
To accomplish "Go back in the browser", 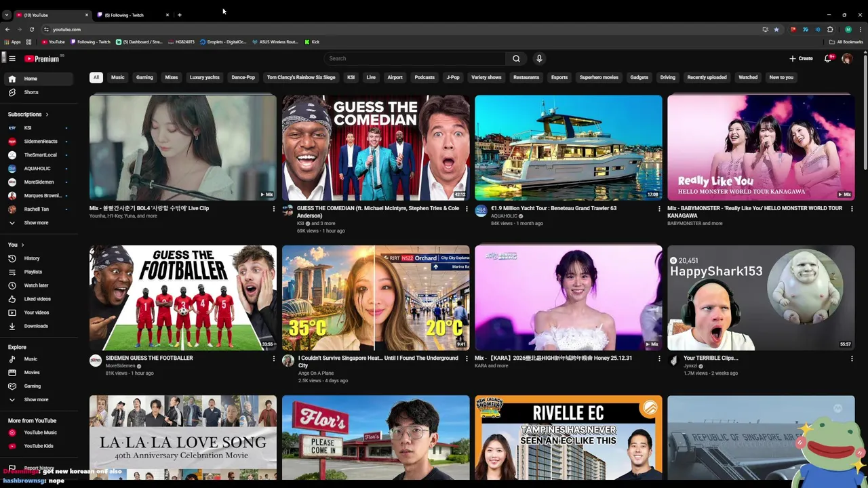I will pyautogui.click(x=7, y=29).
